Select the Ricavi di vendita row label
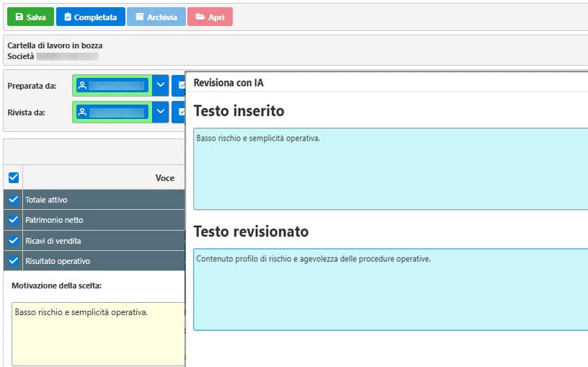This screenshot has height=367, width=588. click(x=53, y=241)
